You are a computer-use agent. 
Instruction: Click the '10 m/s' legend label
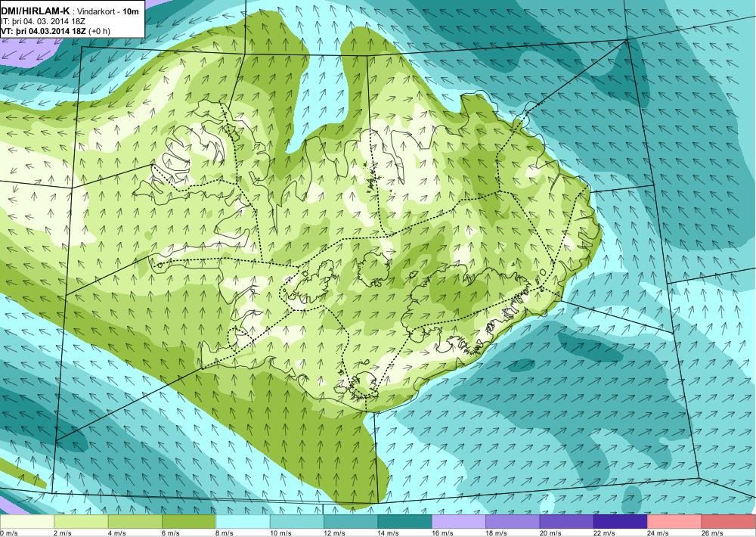pyautogui.click(x=280, y=533)
